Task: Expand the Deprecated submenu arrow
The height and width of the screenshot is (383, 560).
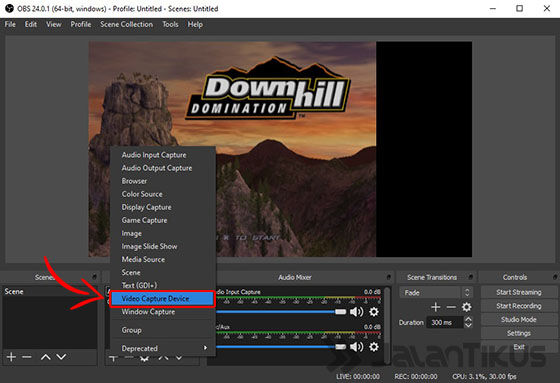Action: tap(205, 348)
